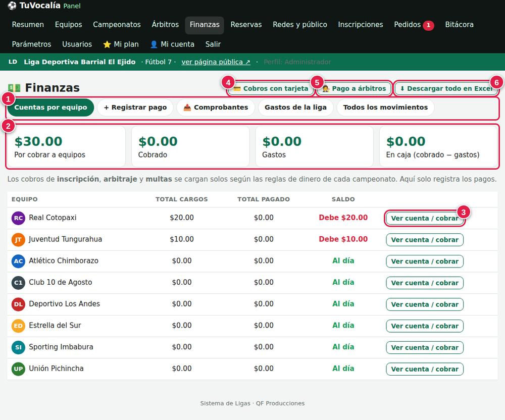Open Parámetros settings
Image resolution: width=505 pixels, height=420 pixels.
pos(31,44)
